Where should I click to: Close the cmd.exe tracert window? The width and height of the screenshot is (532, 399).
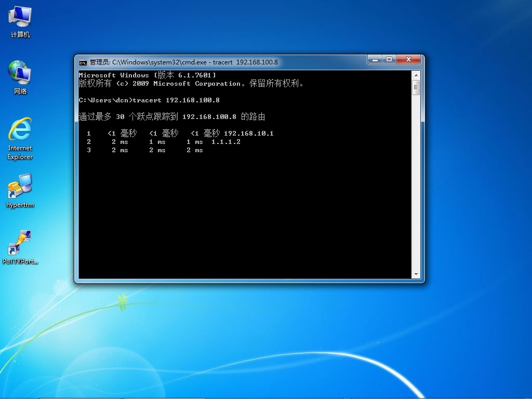click(408, 60)
